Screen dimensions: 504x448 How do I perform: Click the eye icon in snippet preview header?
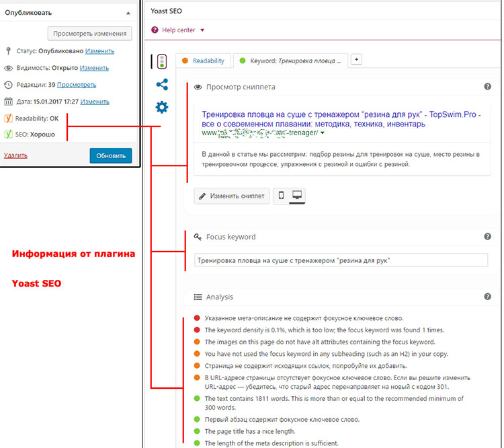pos(198,87)
